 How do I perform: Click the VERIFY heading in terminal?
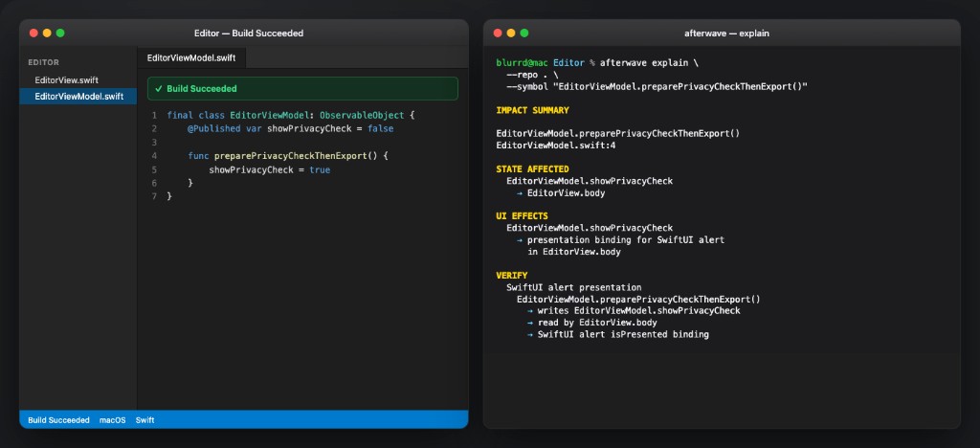tap(512, 276)
